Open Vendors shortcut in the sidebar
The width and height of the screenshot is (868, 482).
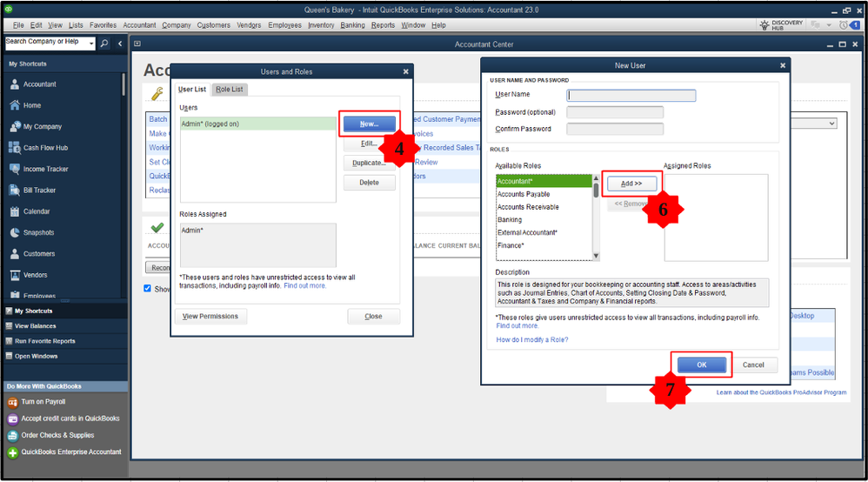pyautogui.click(x=35, y=275)
